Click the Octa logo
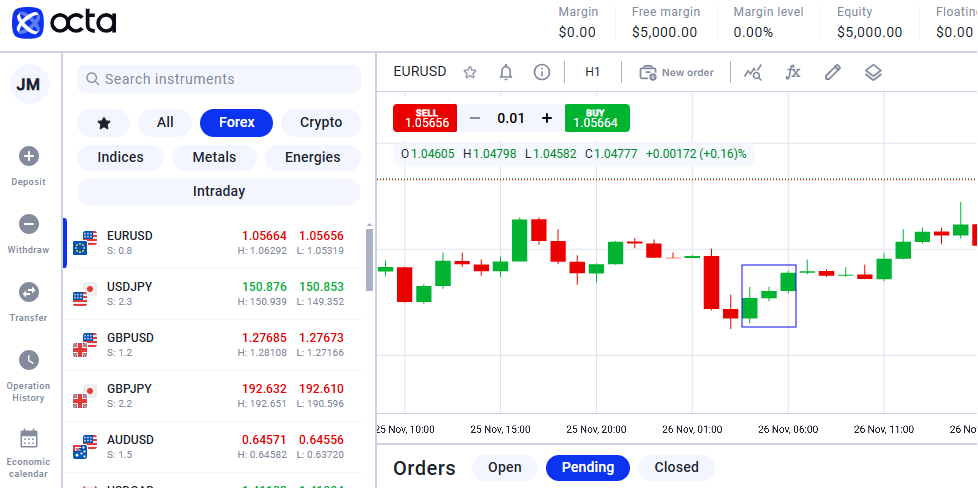The width and height of the screenshot is (978, 488). pyautogui.click(x=64, y=23)
